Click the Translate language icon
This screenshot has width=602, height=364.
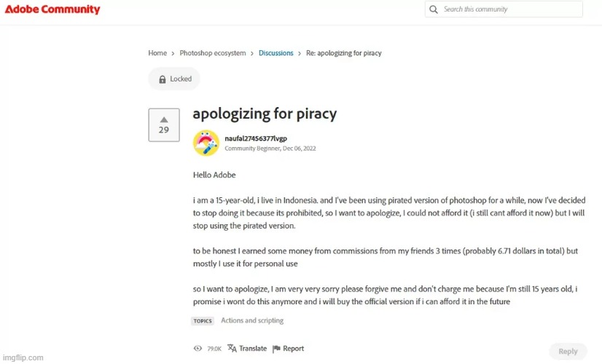[232, 348]
